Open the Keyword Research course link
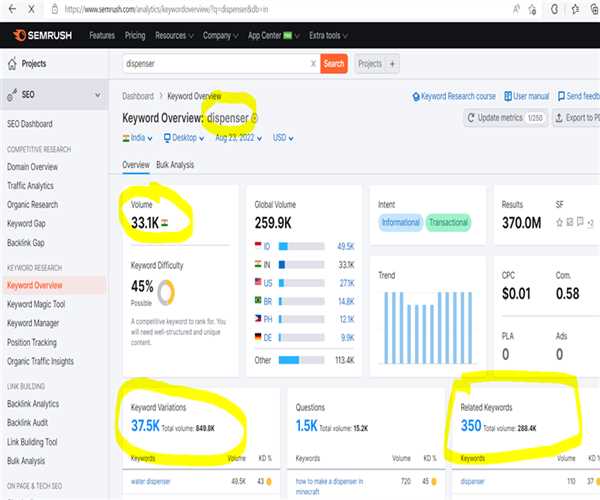Screen dimensions: 600x500 click(453, 97)
